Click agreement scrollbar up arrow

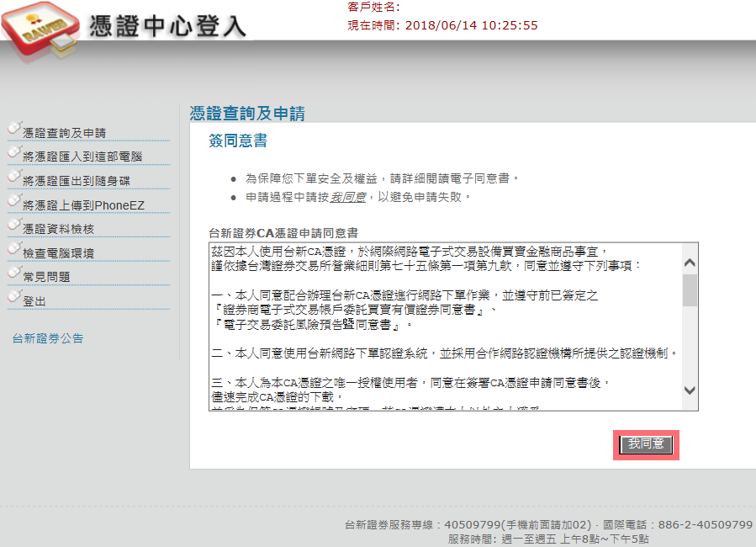[690, 263]
